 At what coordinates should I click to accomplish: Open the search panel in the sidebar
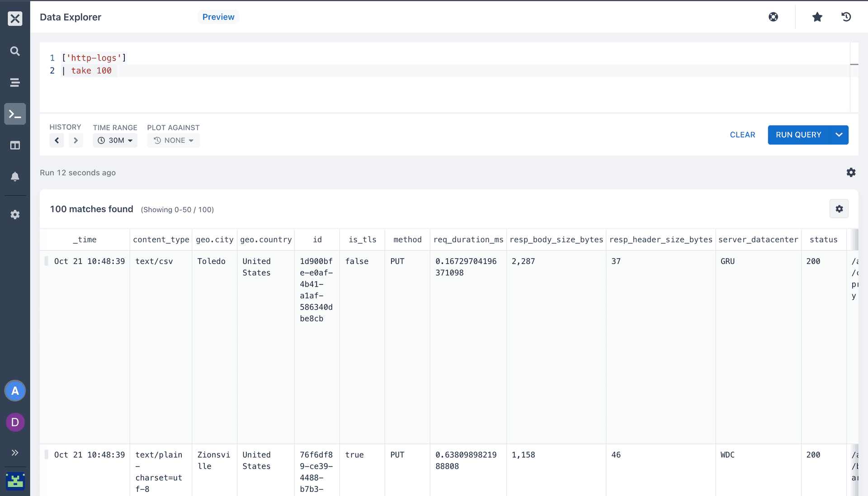pyautogui.click(x=15, y=51)
